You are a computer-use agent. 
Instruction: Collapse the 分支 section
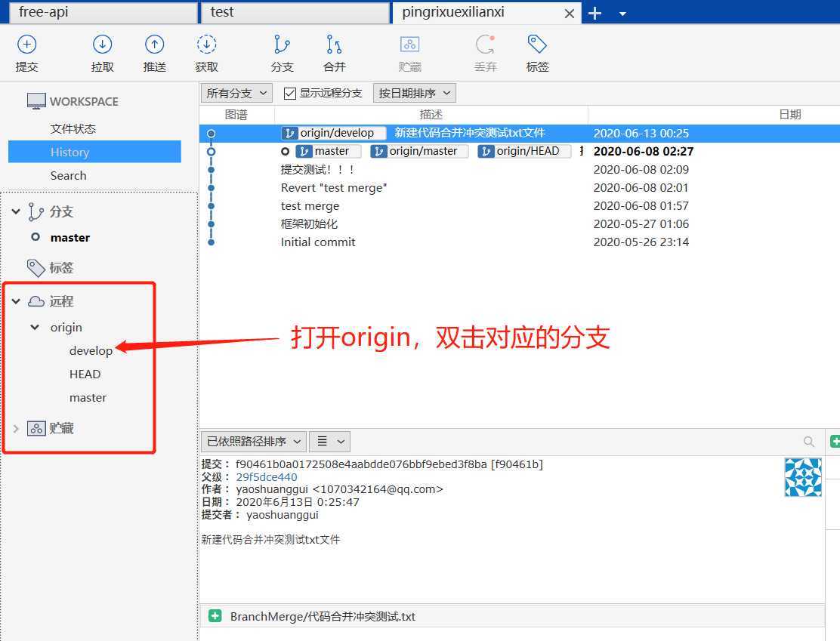[x=16, y=211]
